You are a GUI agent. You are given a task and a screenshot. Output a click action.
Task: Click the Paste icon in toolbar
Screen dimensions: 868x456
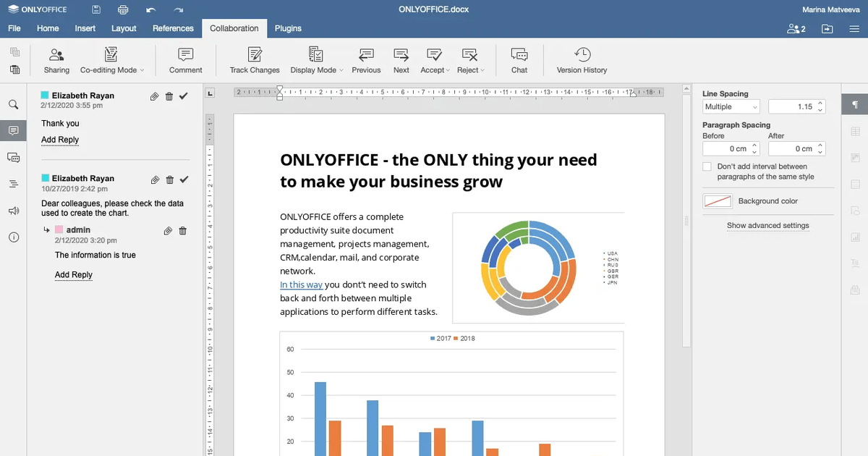click(14, 69)
